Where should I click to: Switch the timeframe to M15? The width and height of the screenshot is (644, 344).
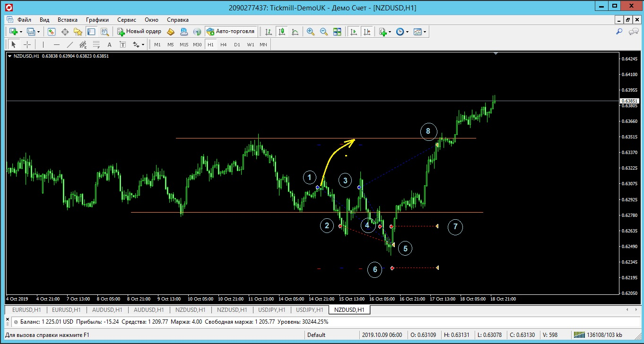pos(184,44)
